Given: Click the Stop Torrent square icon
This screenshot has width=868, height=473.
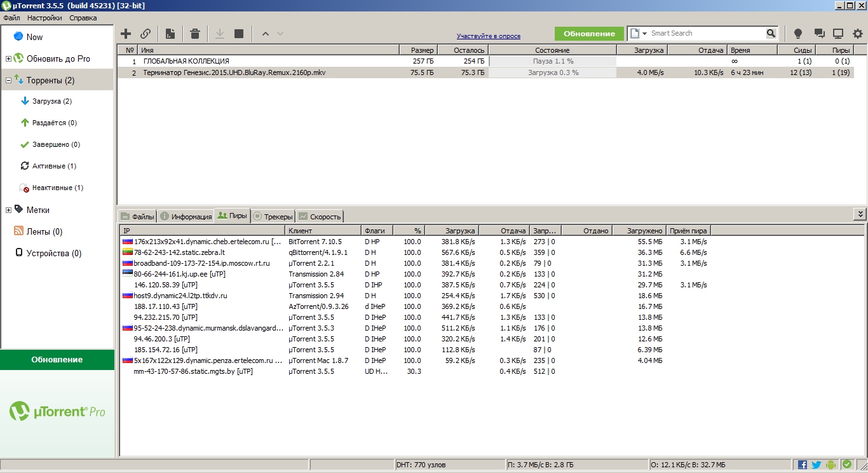Looking at the screenshot, I should tap(239, 34).
